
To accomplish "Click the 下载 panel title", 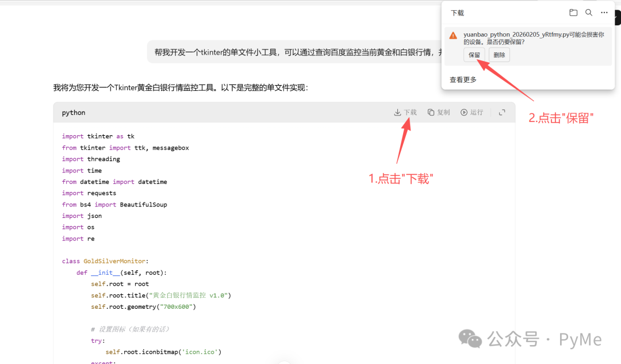I will [458, 13].
